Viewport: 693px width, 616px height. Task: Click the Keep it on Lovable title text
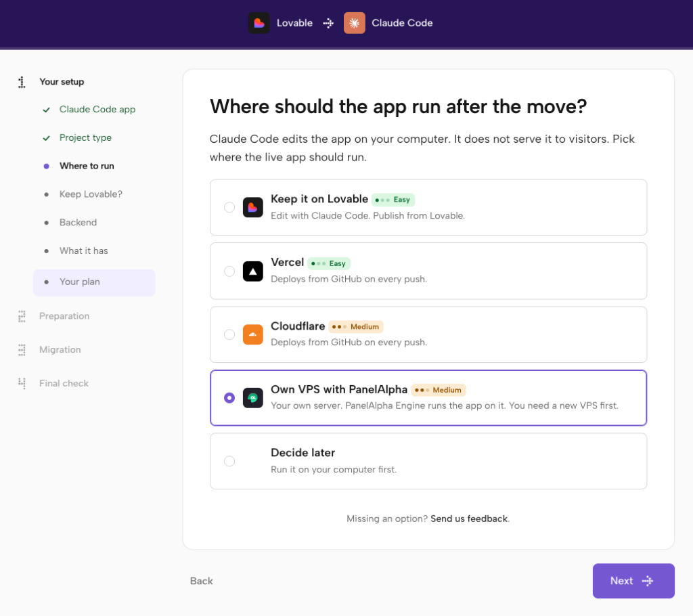pyautogui.click(x=319, y=199)
